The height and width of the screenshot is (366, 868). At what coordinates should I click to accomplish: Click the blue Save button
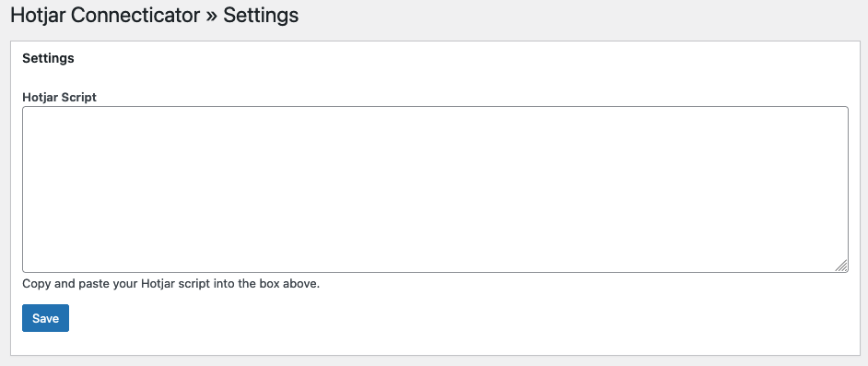[45, 318]
